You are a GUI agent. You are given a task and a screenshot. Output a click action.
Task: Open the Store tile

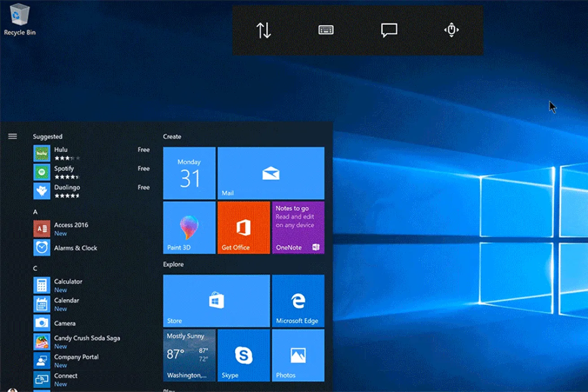pos(216,301)
